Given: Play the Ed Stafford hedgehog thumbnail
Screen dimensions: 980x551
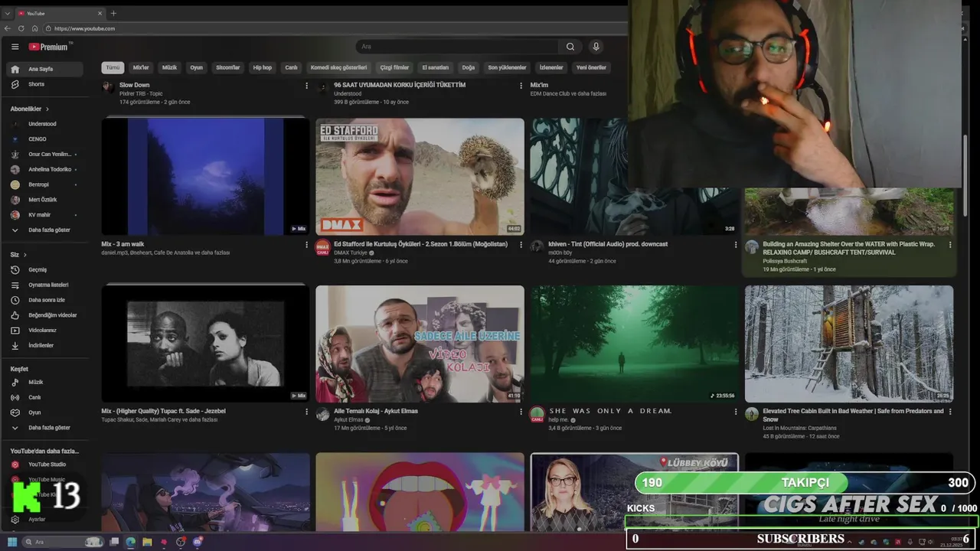Looking at the screenshot, I should pyautogui.click(x=420, y=177).
